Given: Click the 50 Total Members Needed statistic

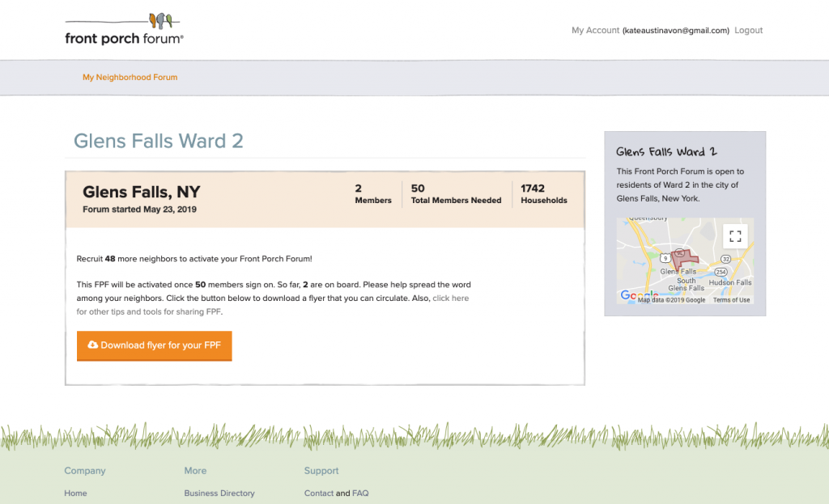Looking at the screenshot, I should 457,194.
